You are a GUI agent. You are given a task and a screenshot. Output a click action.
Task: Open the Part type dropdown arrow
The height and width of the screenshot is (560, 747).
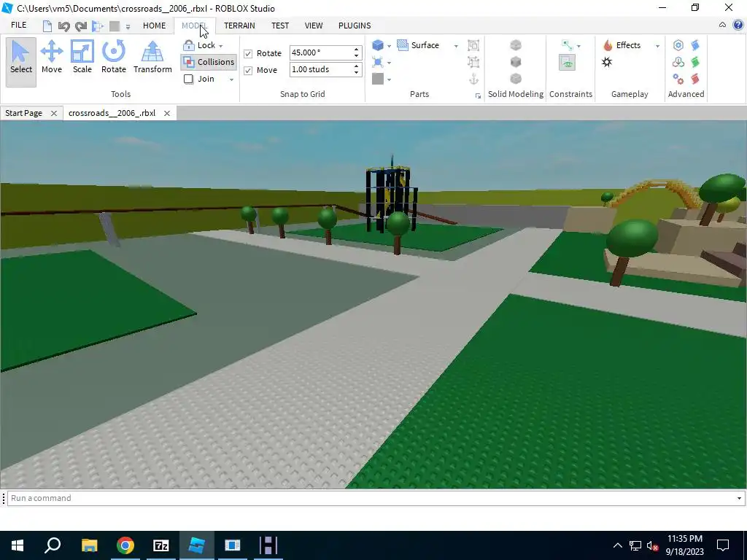pyautogui.click(x=390, y=46)
